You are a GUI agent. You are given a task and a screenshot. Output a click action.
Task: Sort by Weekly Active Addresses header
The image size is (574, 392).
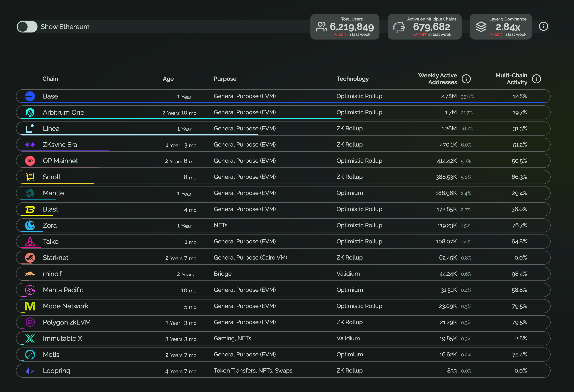[437, 79]
